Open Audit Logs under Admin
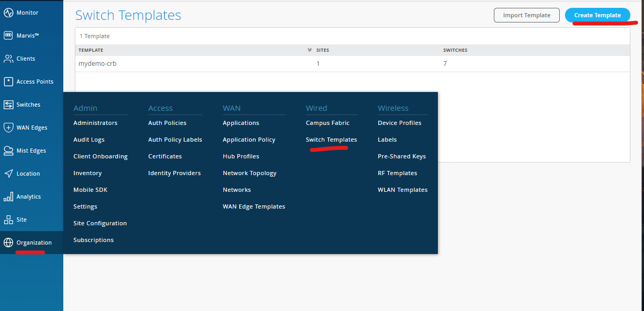This screenshot has width=644, height=311. tap(89, 140)
